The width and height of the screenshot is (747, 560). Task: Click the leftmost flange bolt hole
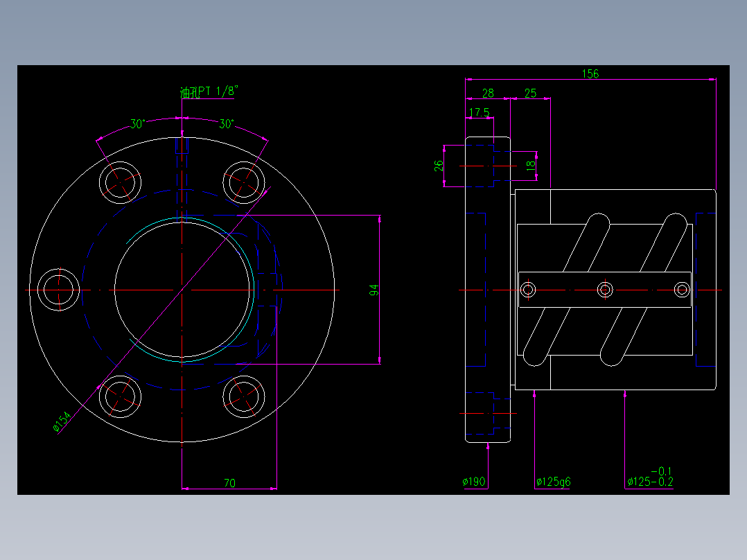point(59,290)
